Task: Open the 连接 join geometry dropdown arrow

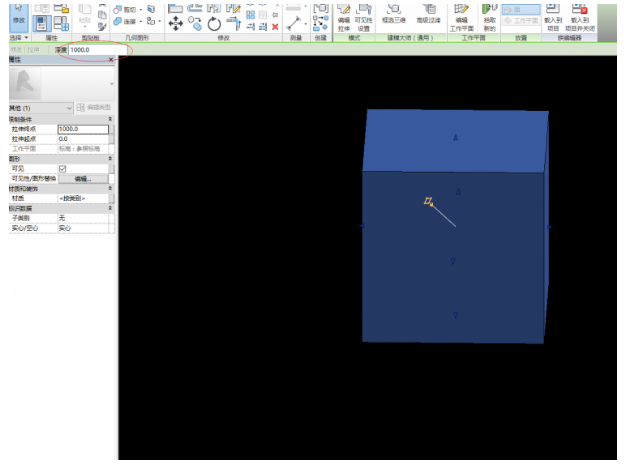Action: pyautogui.click(x=141, y=21)
